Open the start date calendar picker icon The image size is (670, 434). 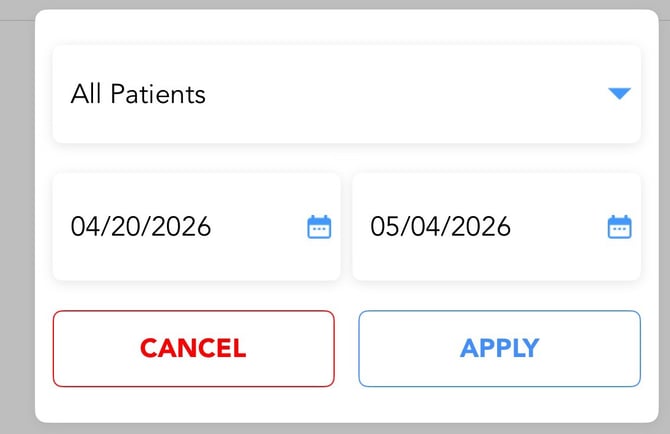(319, 227)
